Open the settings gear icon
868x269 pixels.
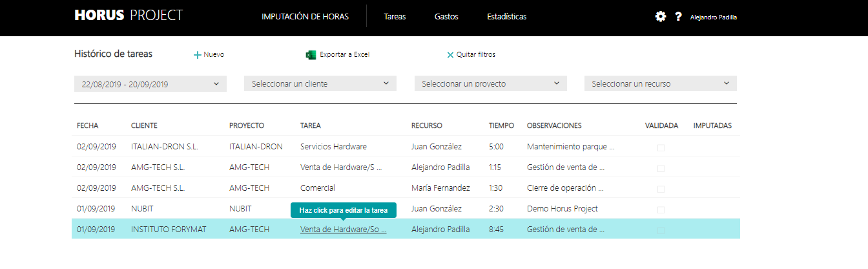[x=660, y=17]
